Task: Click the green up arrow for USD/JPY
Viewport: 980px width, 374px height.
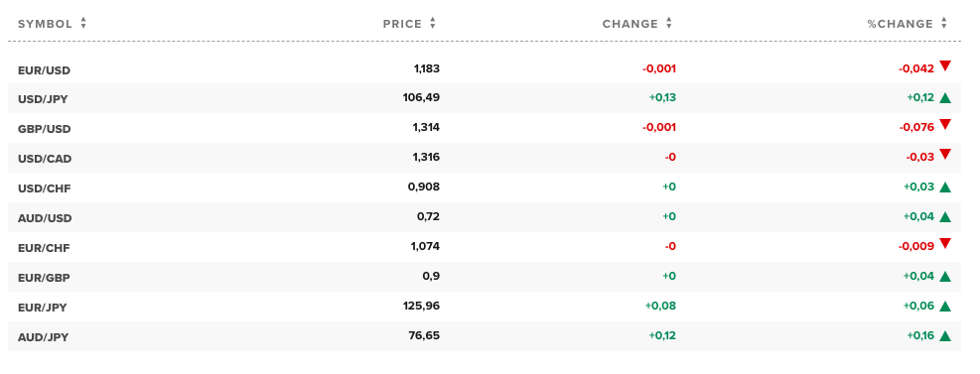Action: [945, 97]
